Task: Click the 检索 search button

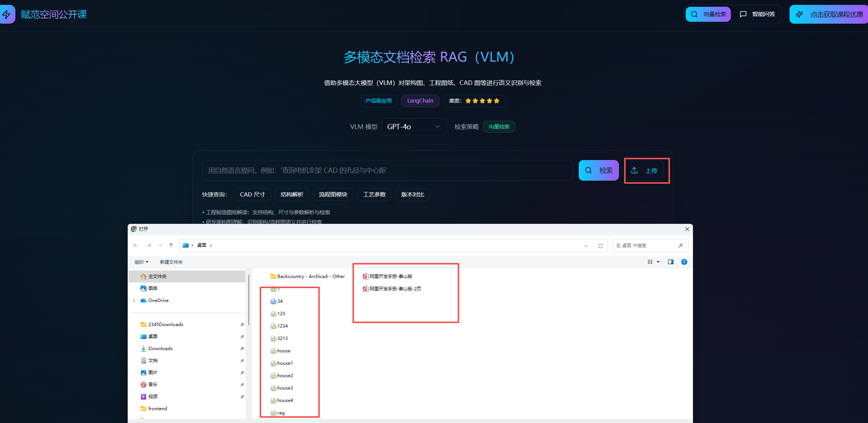Action: 598,171
